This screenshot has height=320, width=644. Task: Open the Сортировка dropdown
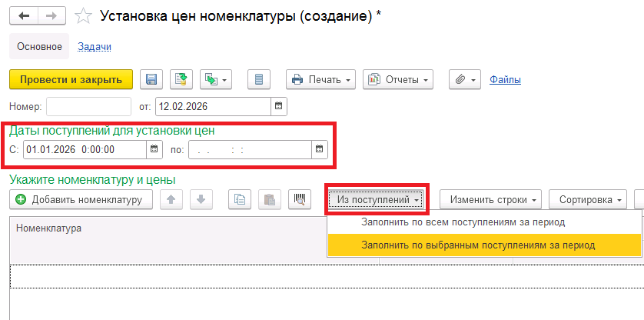[588, 199]
